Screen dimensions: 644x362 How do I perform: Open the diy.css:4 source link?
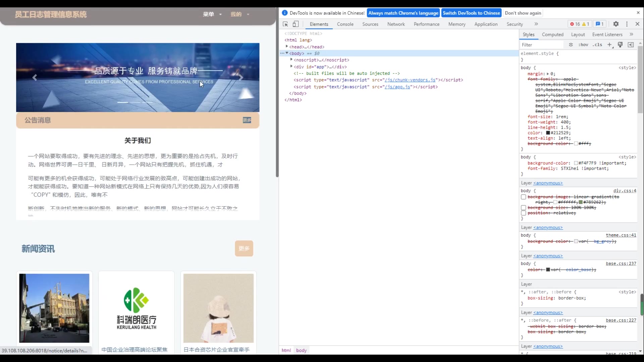[x=625, y=191]
